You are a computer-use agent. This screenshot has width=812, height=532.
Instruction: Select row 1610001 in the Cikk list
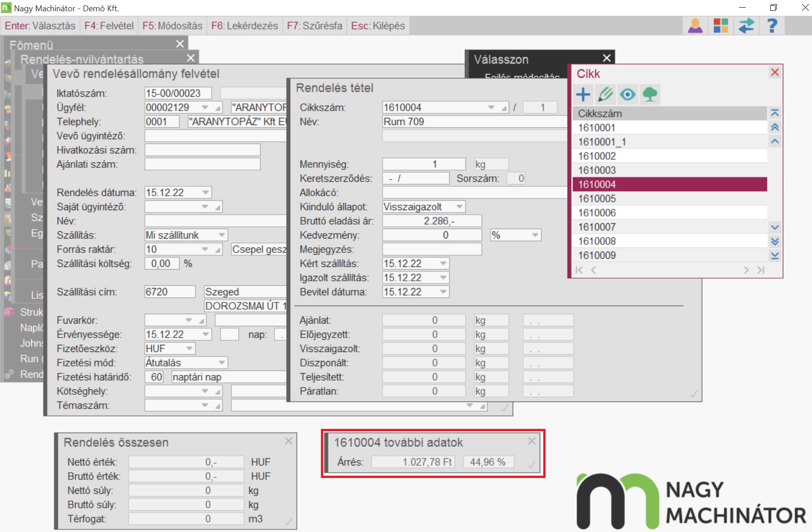670,128
